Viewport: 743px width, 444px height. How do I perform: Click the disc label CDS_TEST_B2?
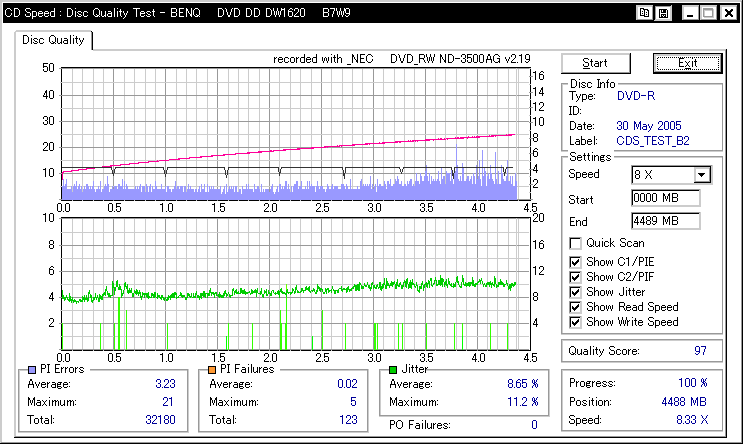click(652, 141)
